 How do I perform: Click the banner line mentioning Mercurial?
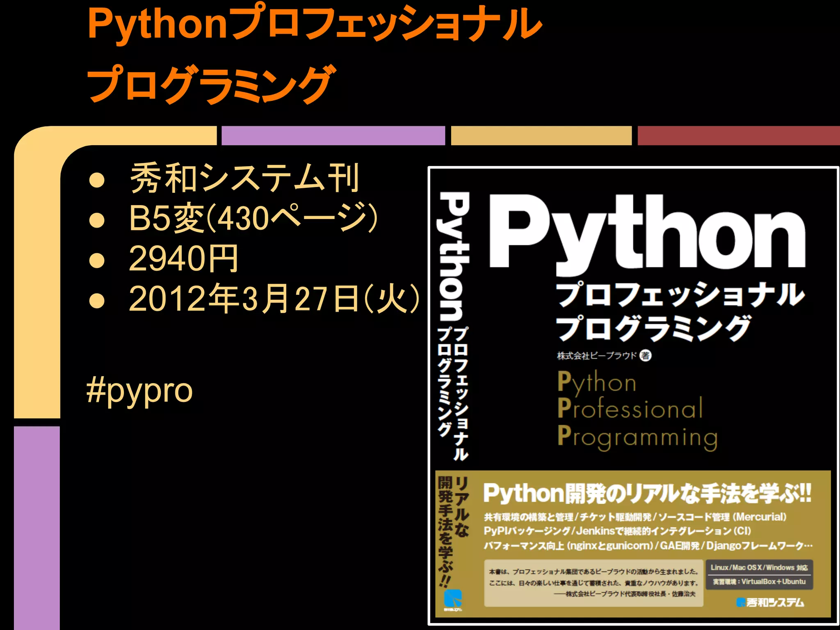click(635, 517)
